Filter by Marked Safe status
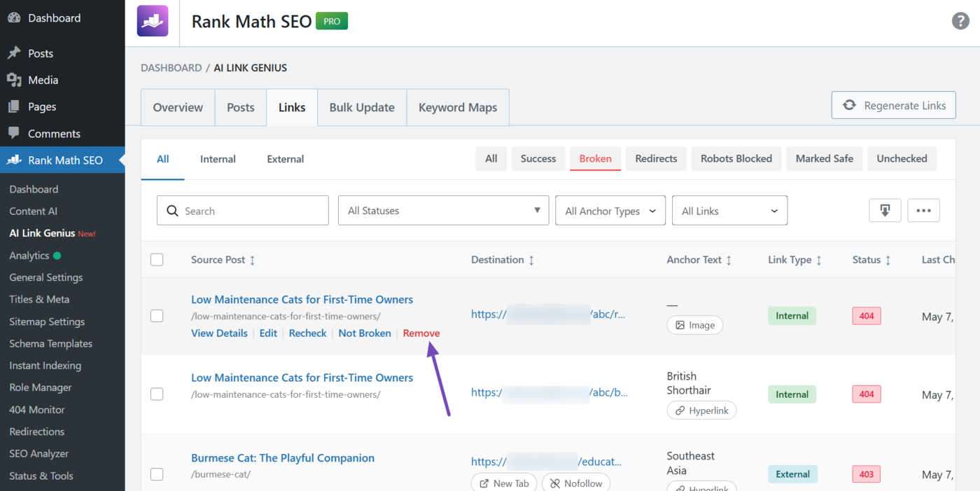Image resolution: width=980 pixels, height=491 pixels. point(825,159)
